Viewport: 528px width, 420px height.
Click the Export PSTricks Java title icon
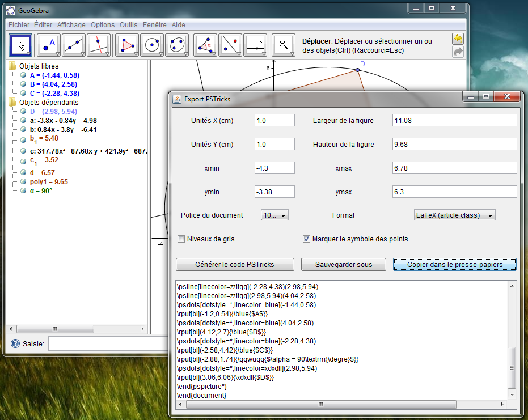tap(177, 99)
